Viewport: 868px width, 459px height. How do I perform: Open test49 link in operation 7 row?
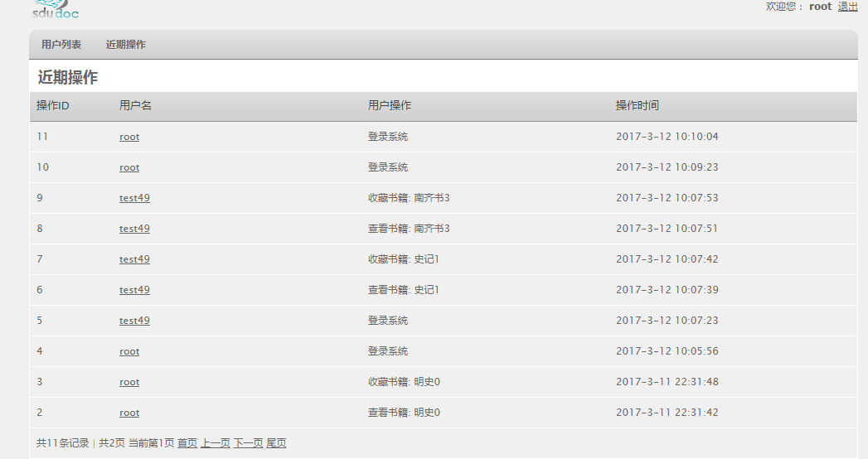(134, 259)
